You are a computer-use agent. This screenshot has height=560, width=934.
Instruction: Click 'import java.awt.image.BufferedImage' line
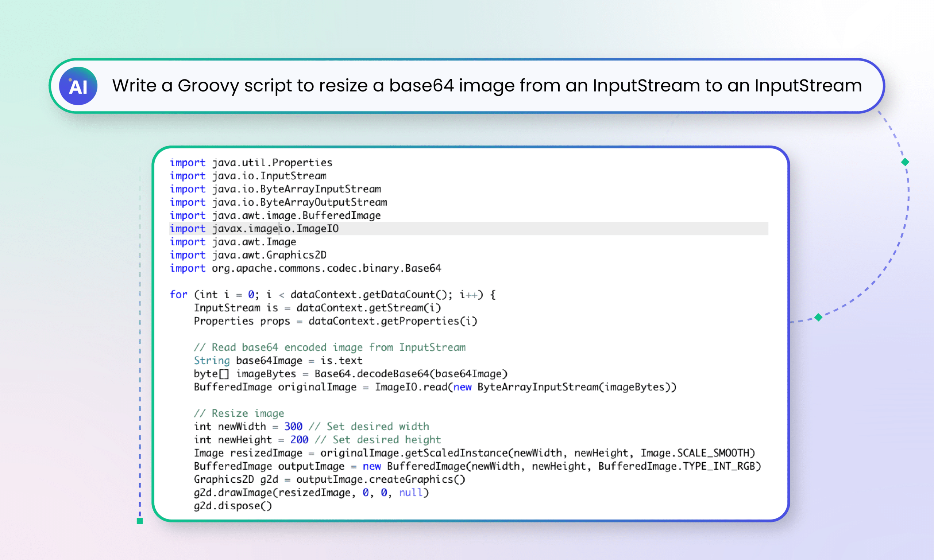click(275, 215)
